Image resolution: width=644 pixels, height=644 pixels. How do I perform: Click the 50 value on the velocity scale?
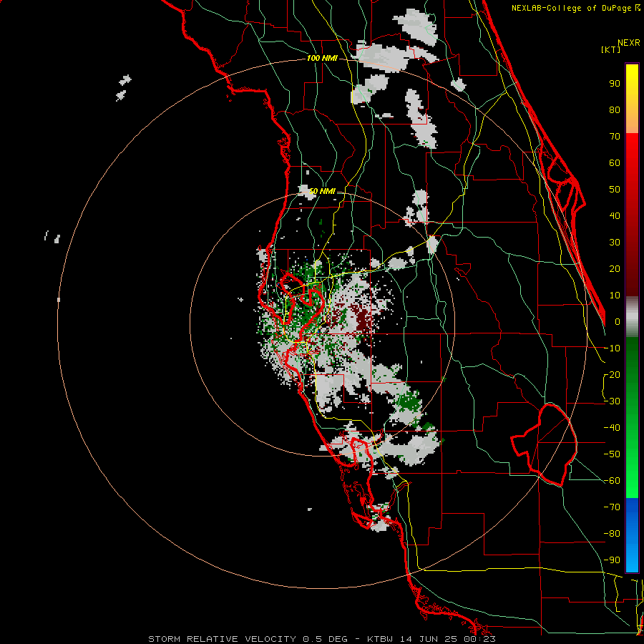pos(615,190)
